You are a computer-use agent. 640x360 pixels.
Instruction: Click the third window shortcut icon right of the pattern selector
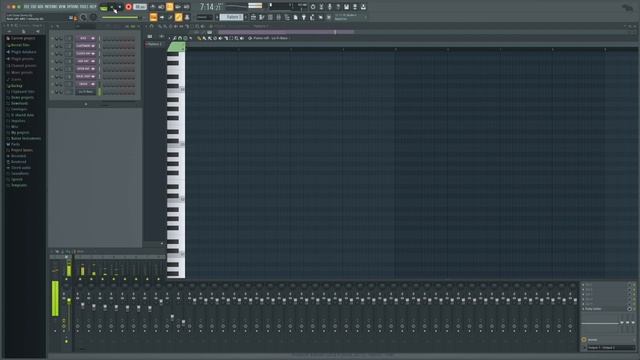click(x=270, y=17)
